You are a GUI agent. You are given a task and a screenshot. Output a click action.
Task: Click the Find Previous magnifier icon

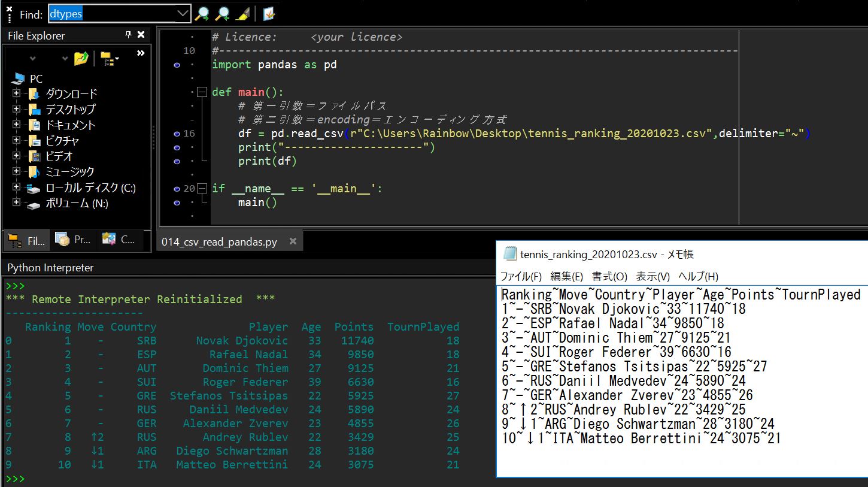click(x=223, y=14)
